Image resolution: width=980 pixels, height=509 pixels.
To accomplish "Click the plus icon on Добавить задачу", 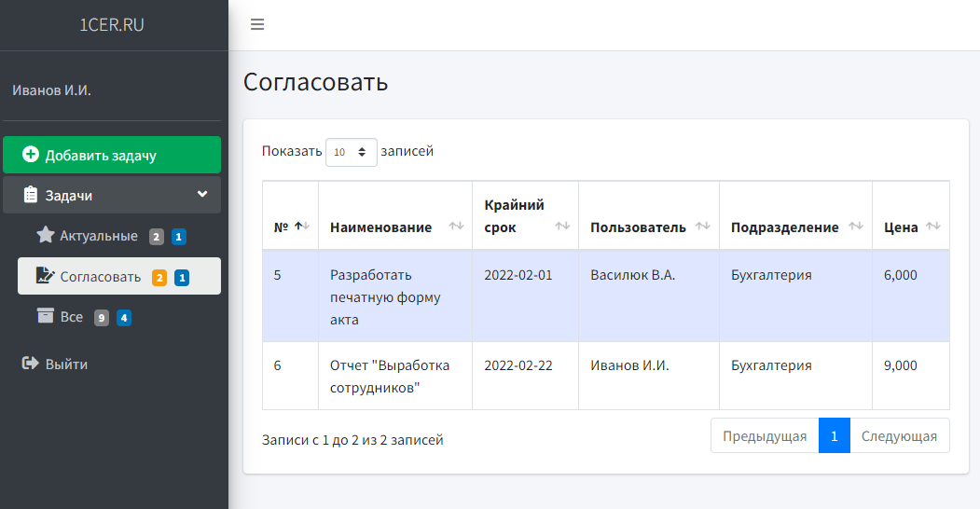I will (x=31, y=155).
